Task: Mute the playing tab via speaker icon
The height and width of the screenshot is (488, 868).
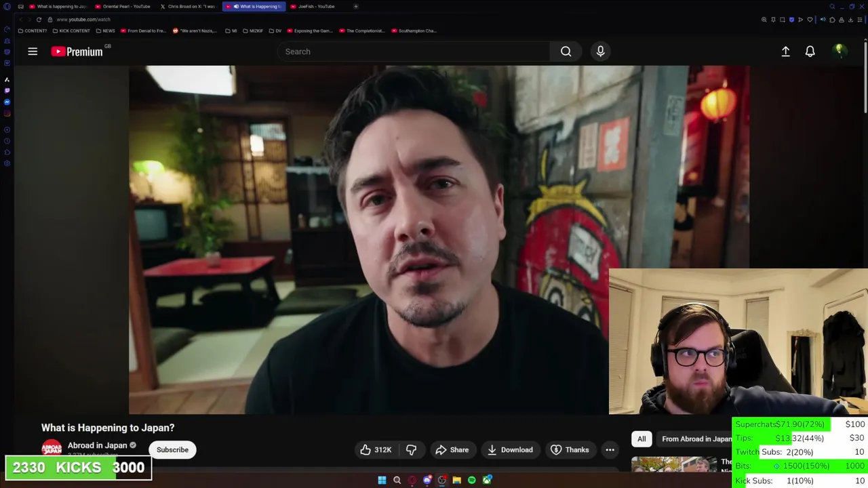Action: (236, 6)
